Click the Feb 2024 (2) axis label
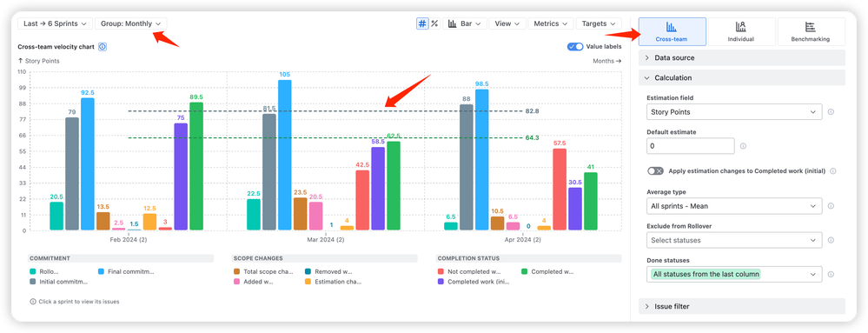The image size is (868, 333). [x=128, y=239]
